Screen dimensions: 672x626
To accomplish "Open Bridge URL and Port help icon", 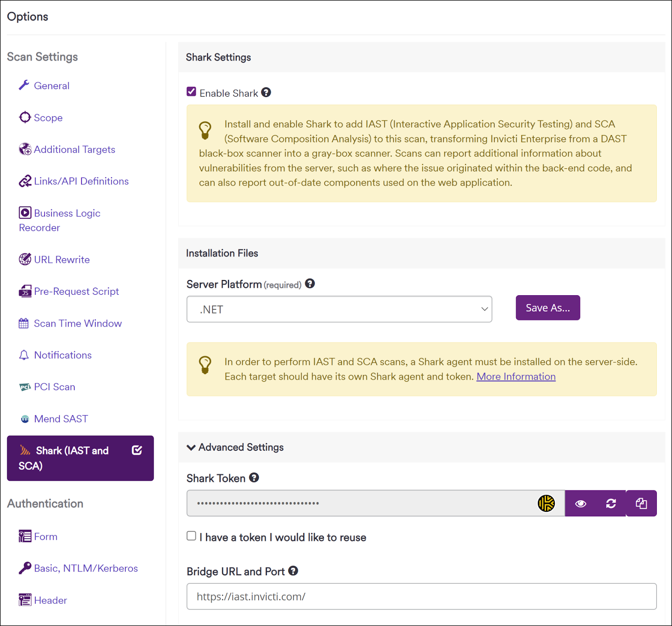I will coord(293,571).
